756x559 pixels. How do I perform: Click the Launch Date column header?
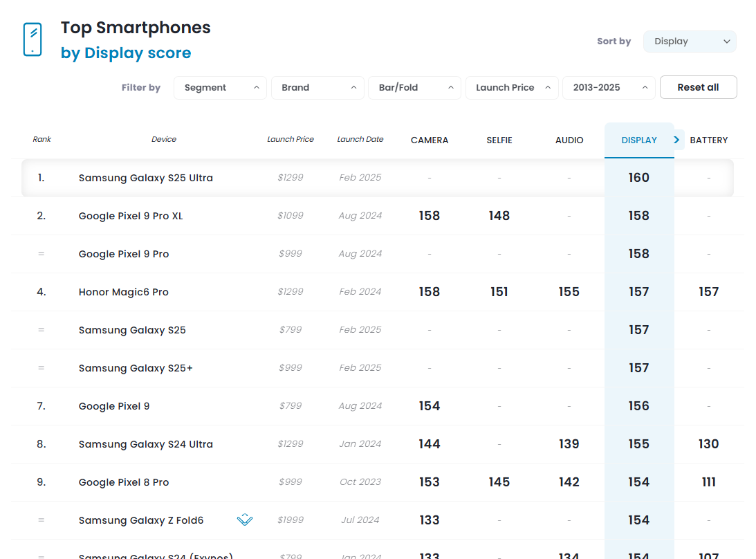(x=360, y=139)
